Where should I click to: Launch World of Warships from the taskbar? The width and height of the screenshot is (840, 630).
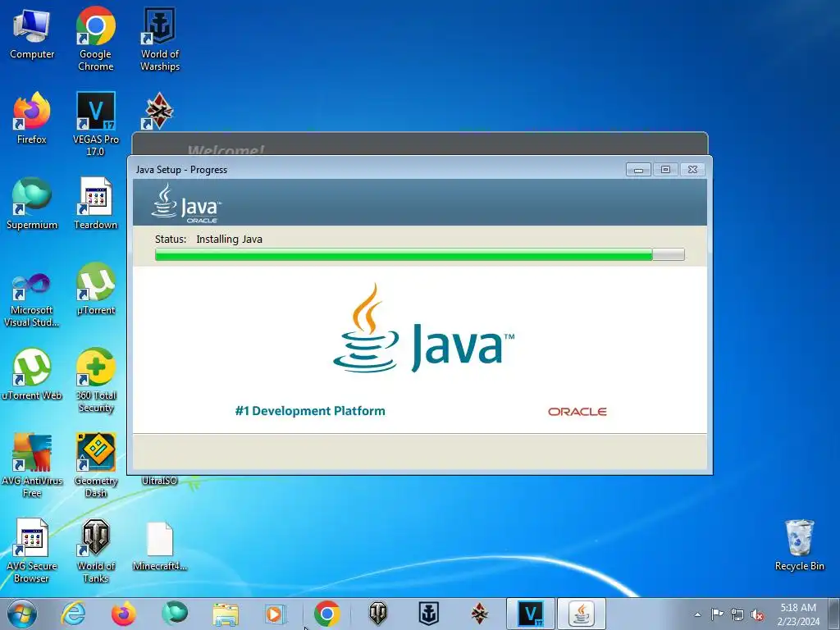(x=428, y=614)
